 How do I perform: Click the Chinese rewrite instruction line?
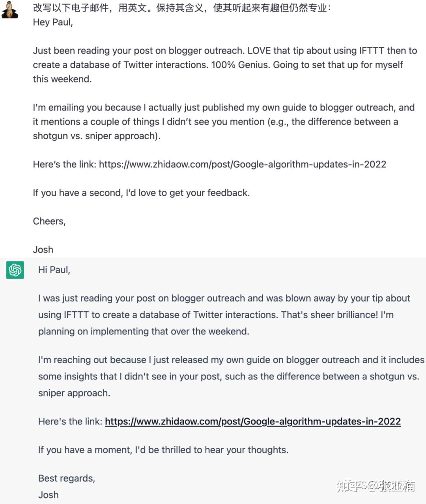click(181, 8)
